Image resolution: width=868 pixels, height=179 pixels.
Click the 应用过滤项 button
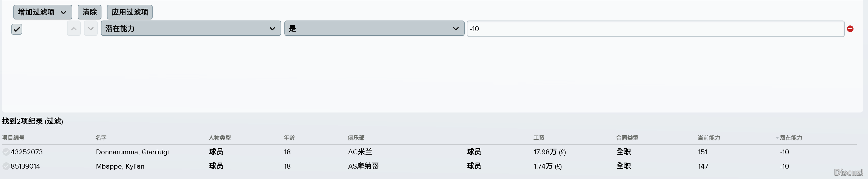[130, 12]
